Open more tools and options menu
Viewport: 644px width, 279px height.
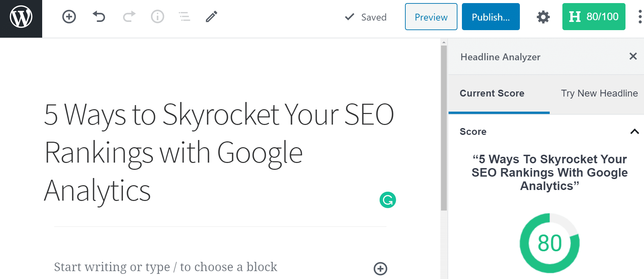(640, 17)
